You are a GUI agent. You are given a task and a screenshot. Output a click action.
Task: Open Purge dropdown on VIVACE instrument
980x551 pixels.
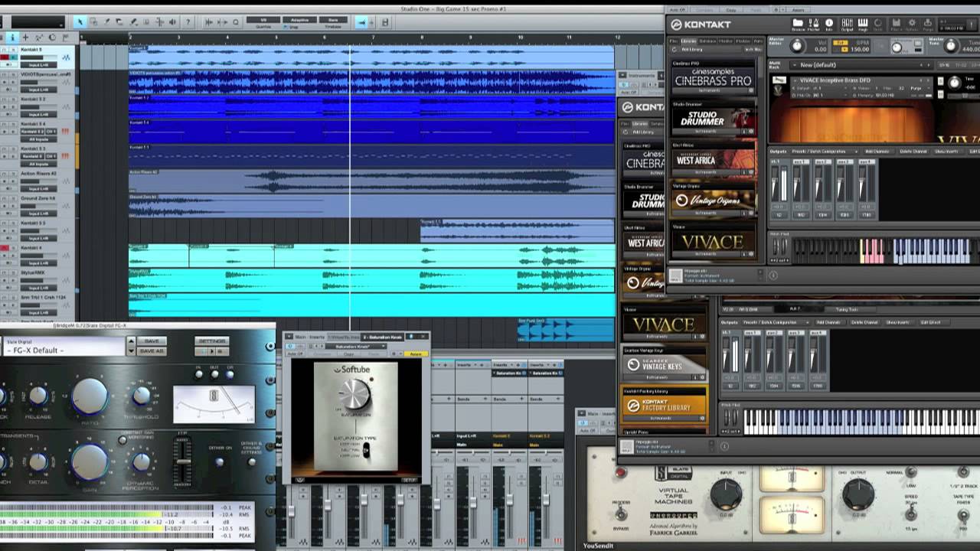[x=920, y=88]
